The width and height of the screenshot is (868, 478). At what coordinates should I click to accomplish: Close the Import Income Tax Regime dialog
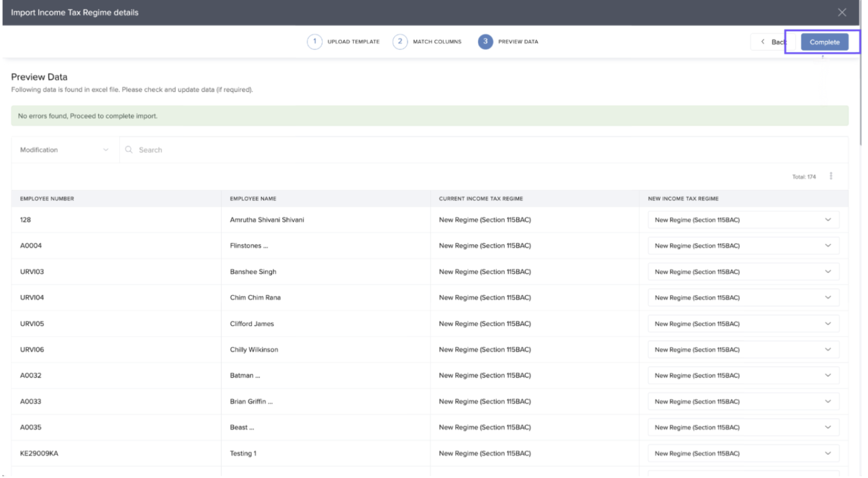[841, 12]
